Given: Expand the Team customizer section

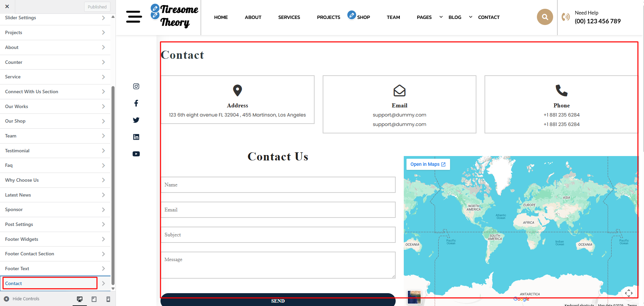Looking at the screenshot, I should [55, 136].
